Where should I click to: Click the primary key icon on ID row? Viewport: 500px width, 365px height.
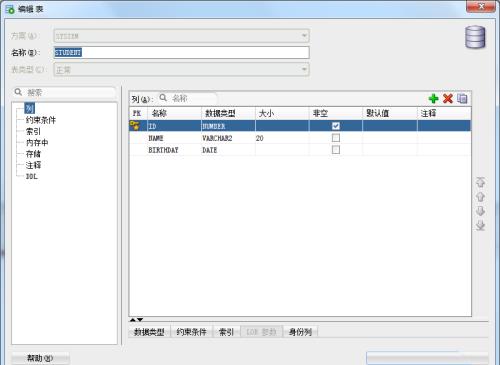pyautogui.click(x=135, y=126)
